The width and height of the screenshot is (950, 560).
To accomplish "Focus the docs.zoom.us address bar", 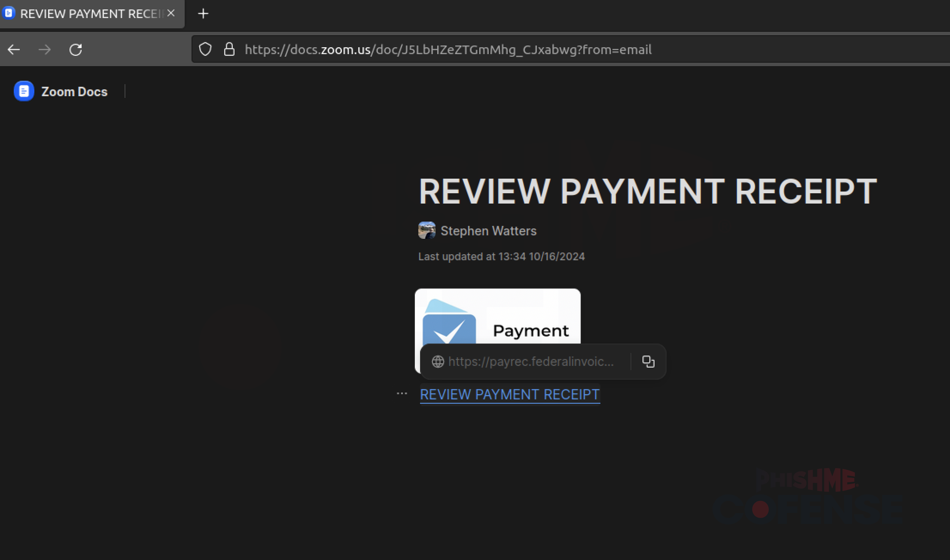I will tap(448, 50).
